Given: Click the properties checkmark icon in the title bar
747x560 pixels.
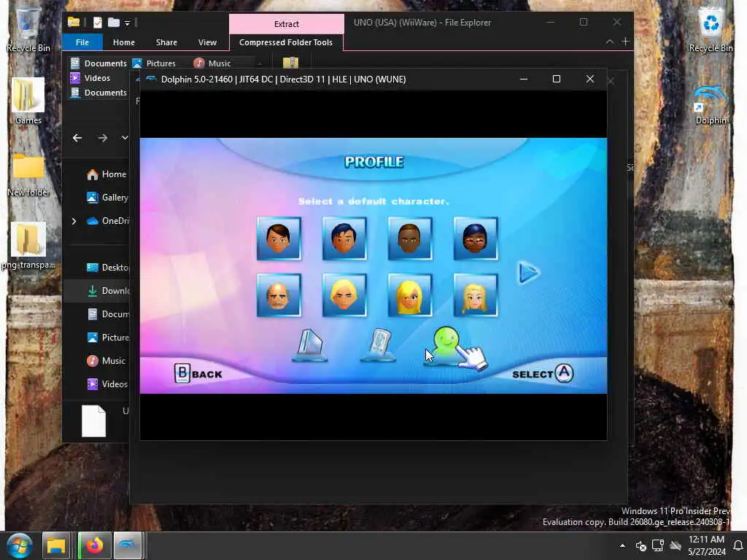Looking at the screenshot, I should coord(97,23).
